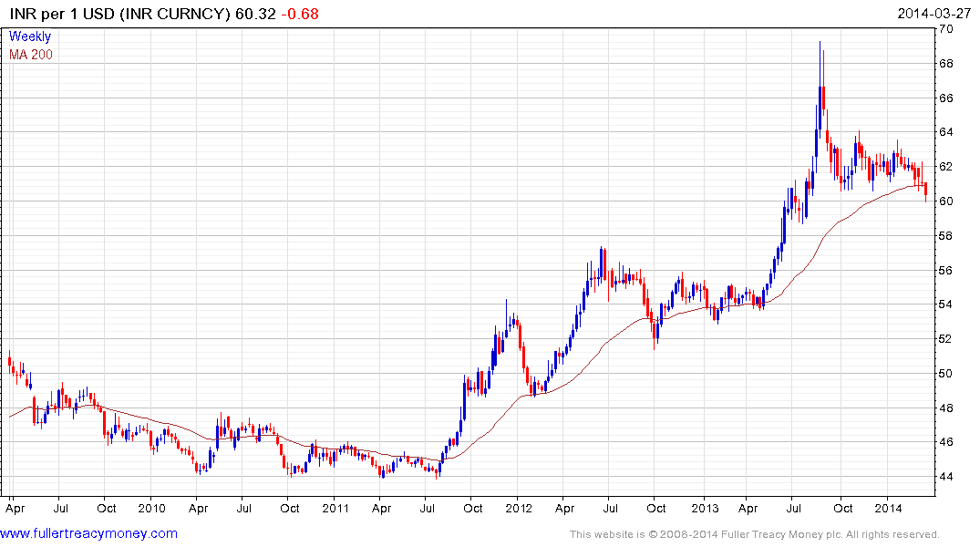This screenshot has height=547, width=980.
Task: Click the price change value -0.68
Action: click(x=300, y=14)
